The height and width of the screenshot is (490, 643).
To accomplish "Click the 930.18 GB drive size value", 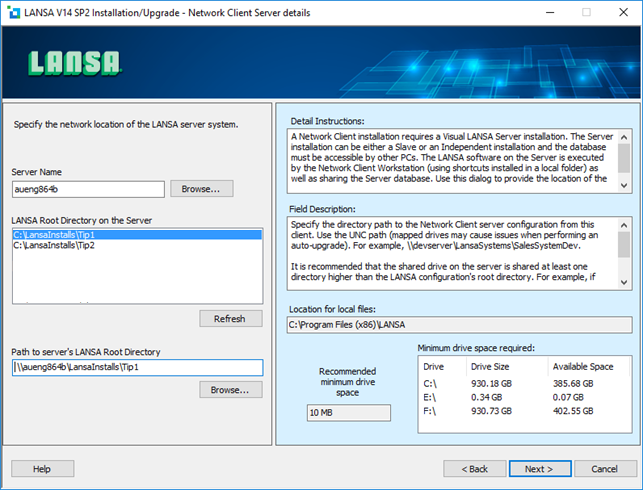I will point(491,384).
